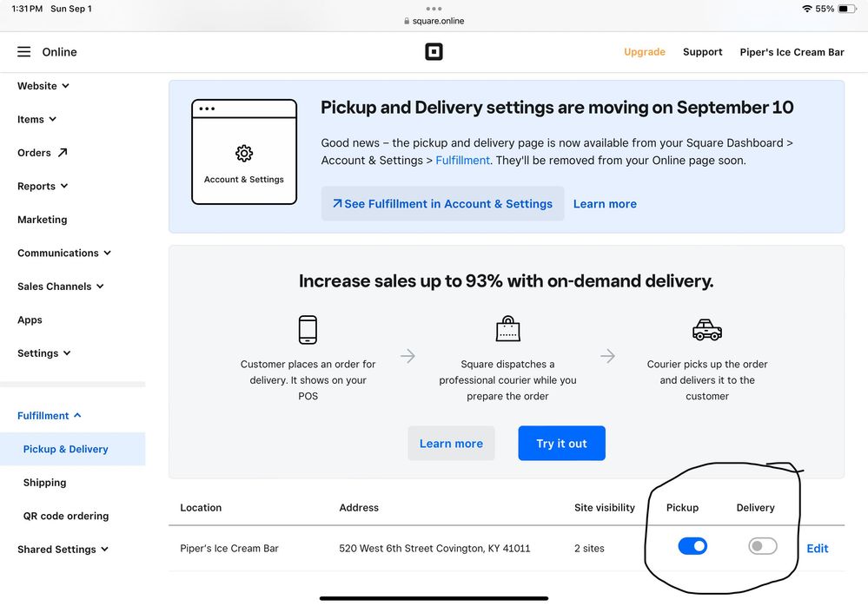Select QR code ordering

(x=66, y=516)
